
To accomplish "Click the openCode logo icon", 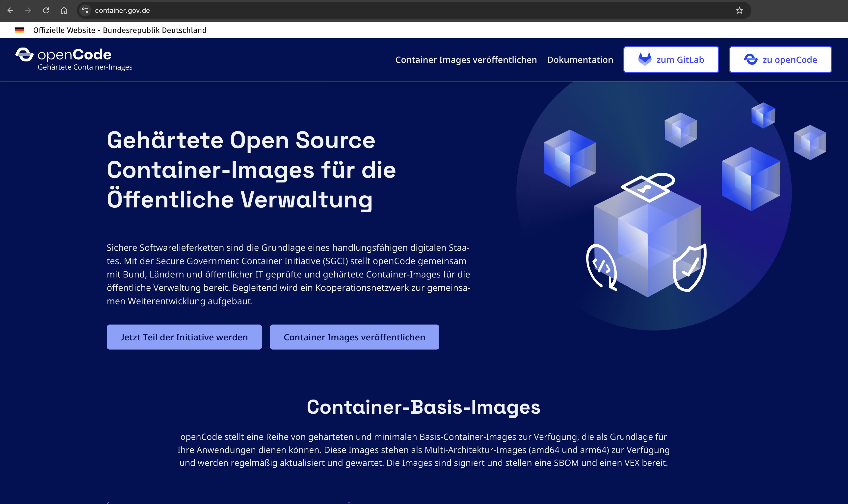I will point(24,55).
